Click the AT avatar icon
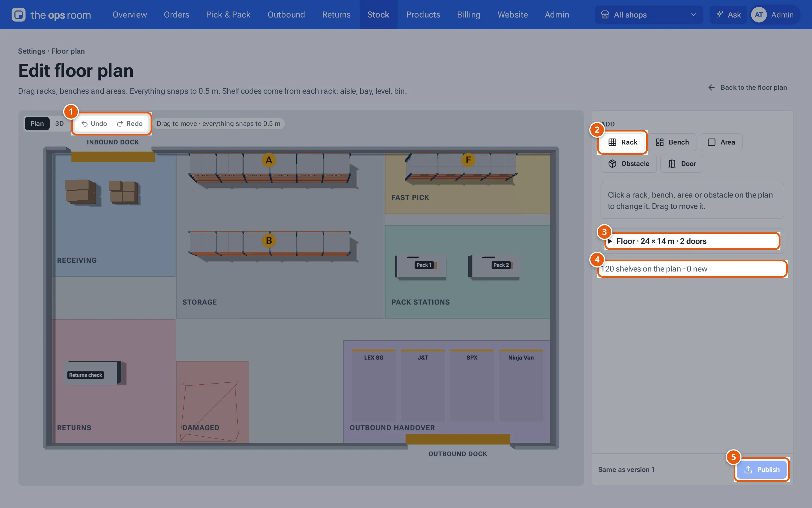The width and height of the screenshot is (812, 508). 759,15
